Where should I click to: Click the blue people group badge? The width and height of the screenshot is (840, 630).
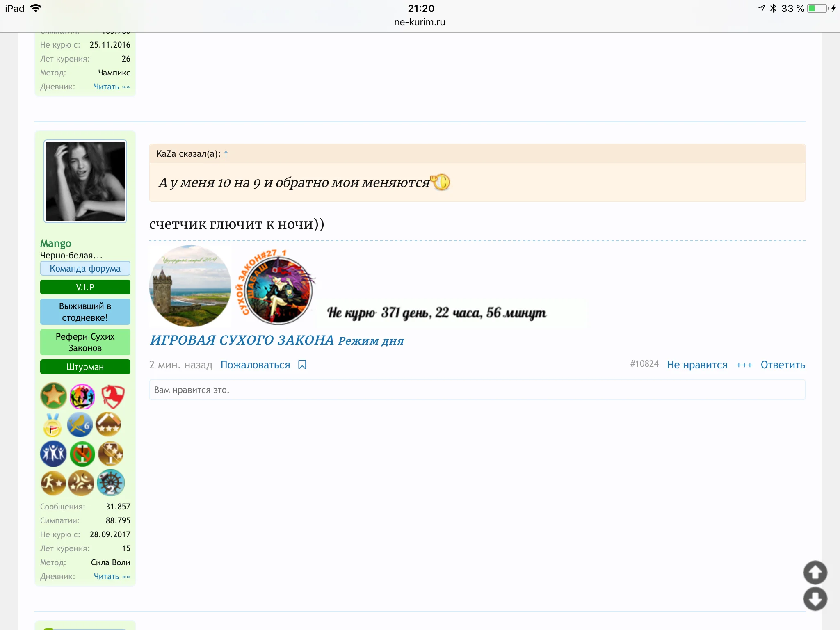click(x=53, y=454)
